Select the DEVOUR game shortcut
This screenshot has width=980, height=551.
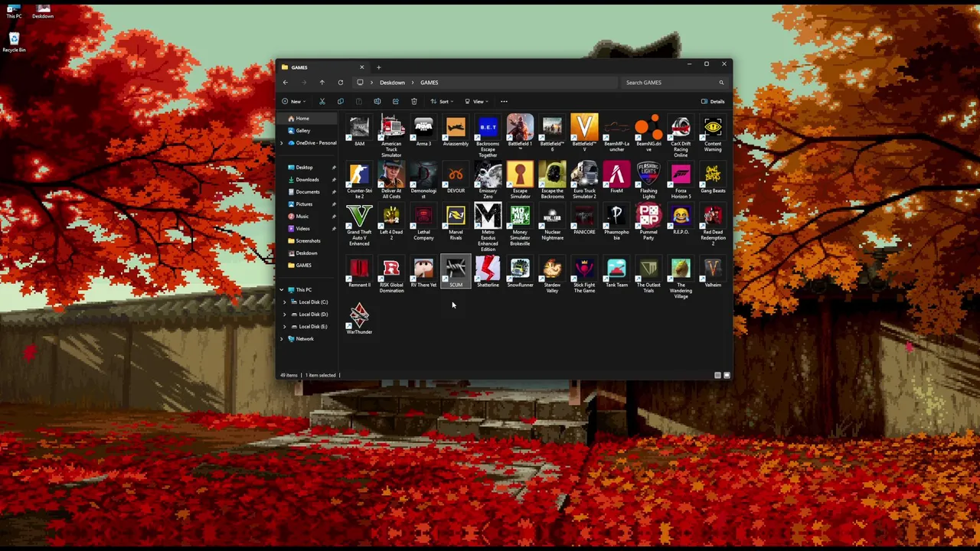pos(456,178)
